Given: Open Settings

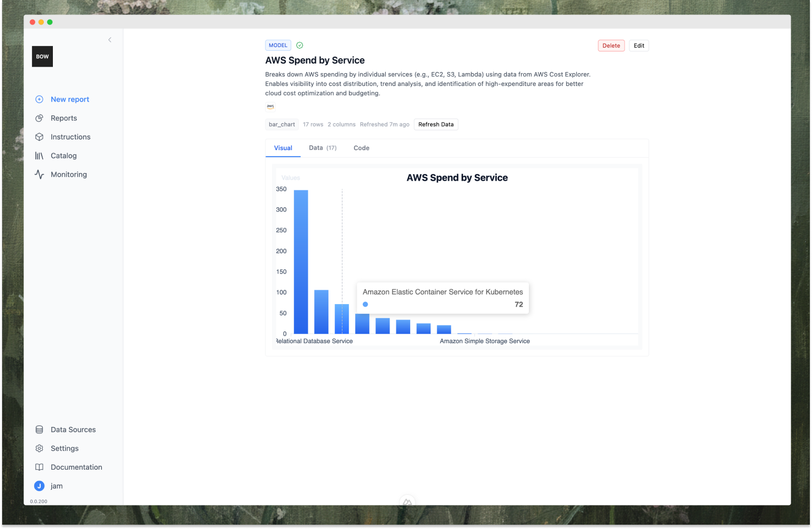Looking at the screenshot, I should click(65, 448).
